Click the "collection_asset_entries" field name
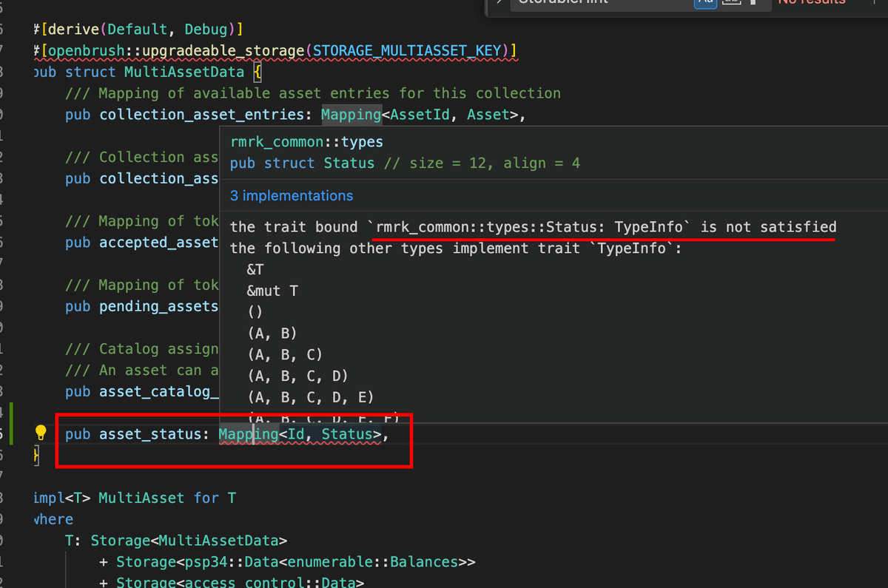The width and height of the screenshot is (888, 588). point(201,115)
